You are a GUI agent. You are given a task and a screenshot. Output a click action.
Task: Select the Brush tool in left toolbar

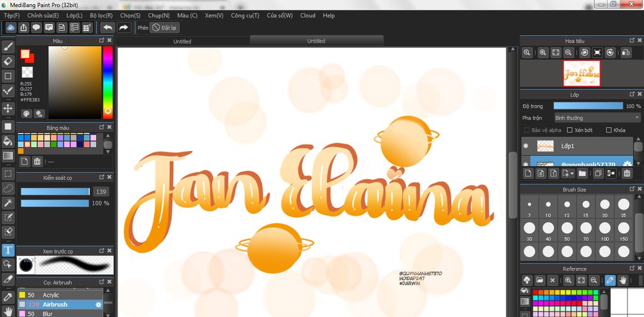click(x=8, y=47)
